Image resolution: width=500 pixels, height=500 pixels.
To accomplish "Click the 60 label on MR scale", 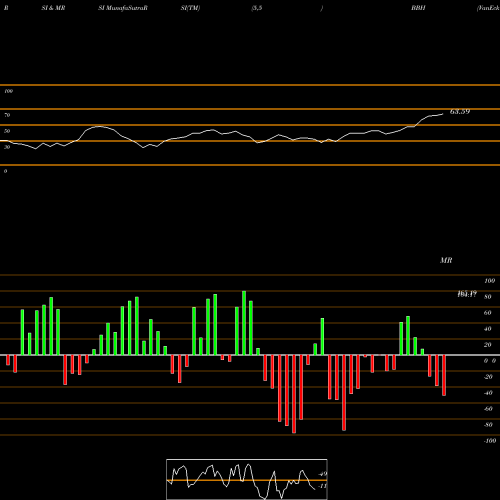I will (488, 313).
